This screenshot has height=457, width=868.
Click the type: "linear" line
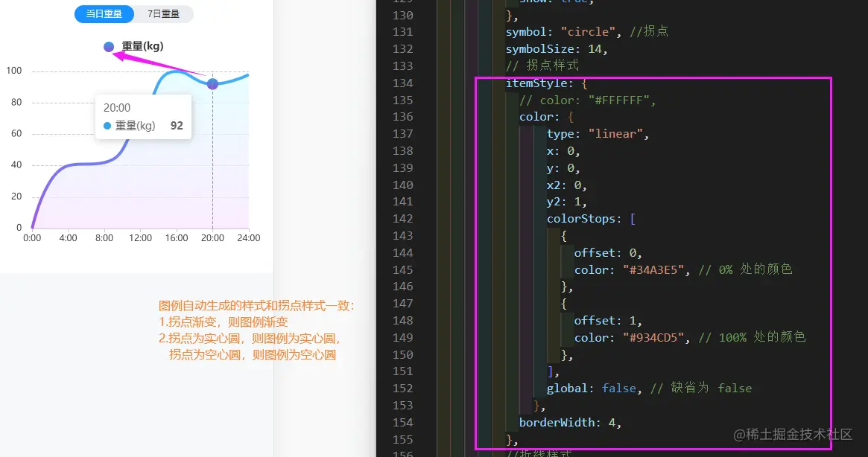[x=598, y=134]
